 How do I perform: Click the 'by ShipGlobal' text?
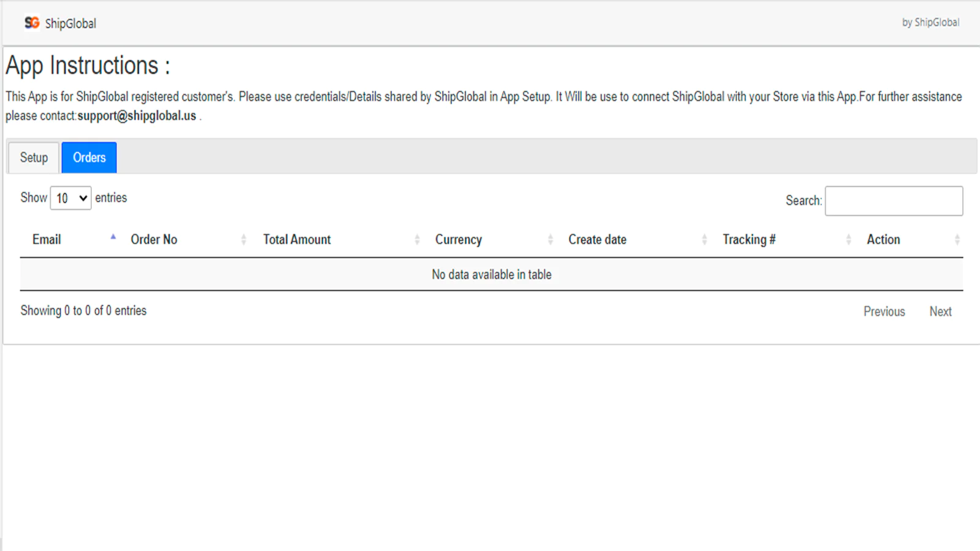[x=930, y=23]
